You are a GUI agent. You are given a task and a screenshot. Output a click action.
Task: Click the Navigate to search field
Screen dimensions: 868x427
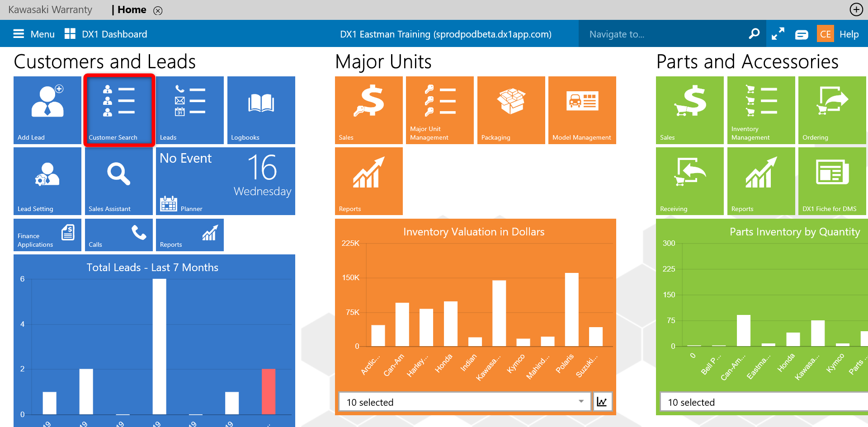[x=665, y=34]
